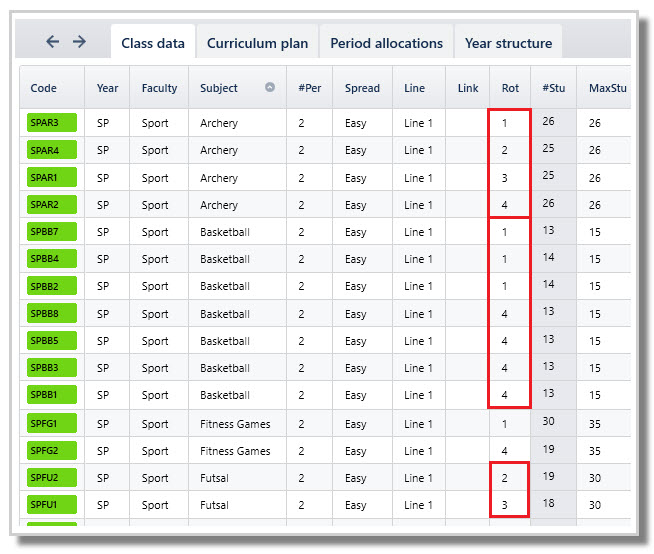
Task: Click the SPBB7 class code badge
Action: pos(52,232)
